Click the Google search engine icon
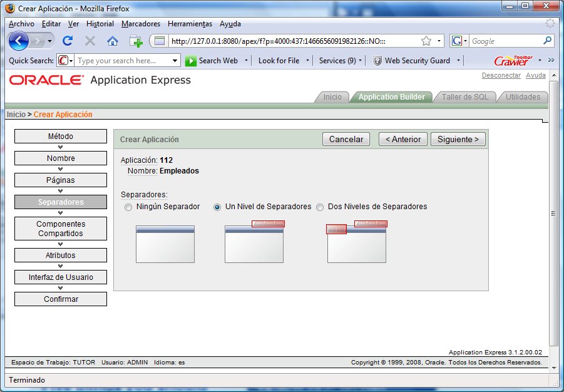564x392 pixels. 457,41
